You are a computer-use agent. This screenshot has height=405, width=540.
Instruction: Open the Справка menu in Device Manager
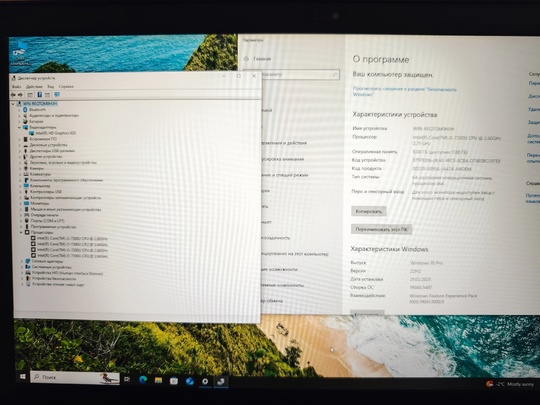point(66,86)
